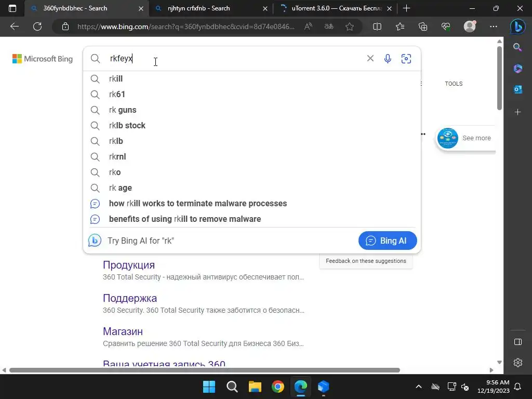Close the 360fynbdbhec Search tab
532x399 pixels.
pos(141,8)
